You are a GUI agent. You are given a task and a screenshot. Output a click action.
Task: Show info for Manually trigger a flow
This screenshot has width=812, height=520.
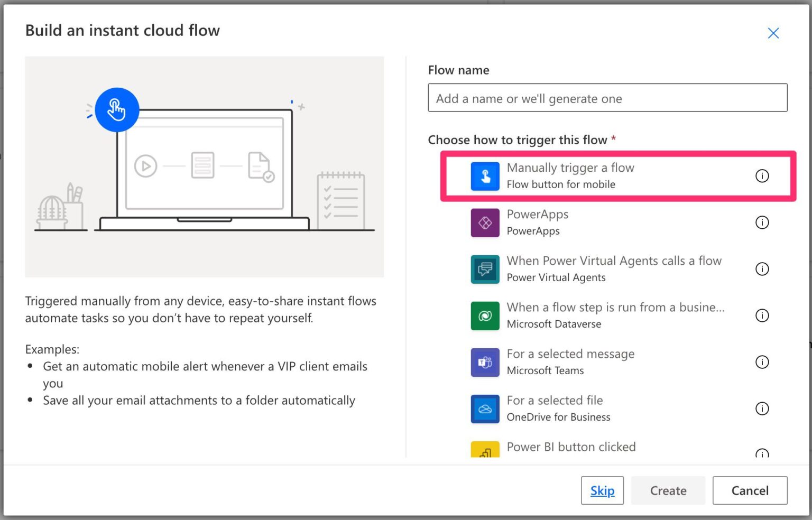click(762, 176)
